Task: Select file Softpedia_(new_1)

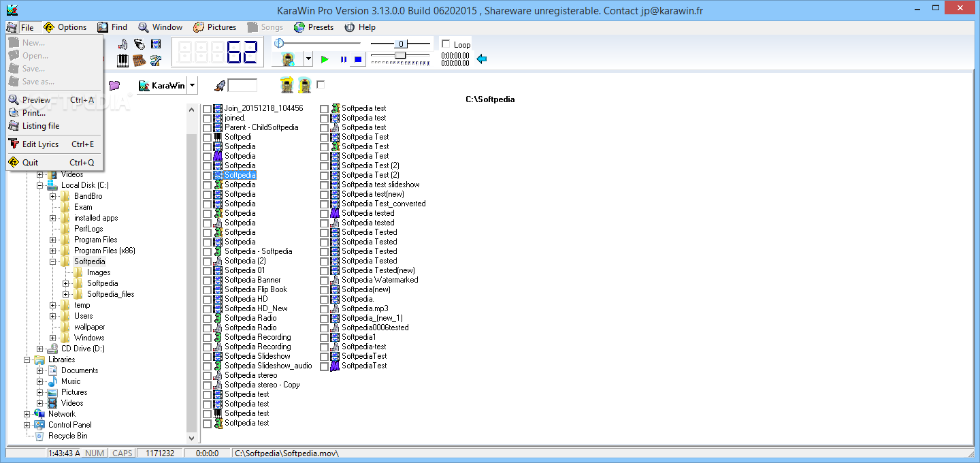Action: point(372,318)
